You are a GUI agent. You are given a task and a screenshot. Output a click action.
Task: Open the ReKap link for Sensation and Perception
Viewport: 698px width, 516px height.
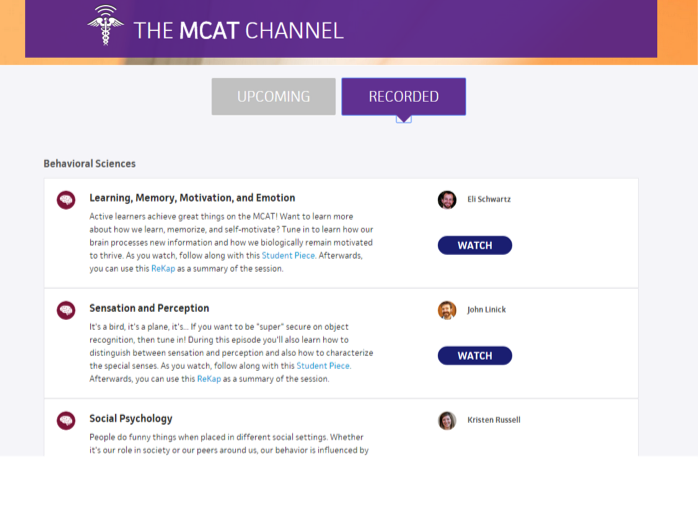point(209,379)
